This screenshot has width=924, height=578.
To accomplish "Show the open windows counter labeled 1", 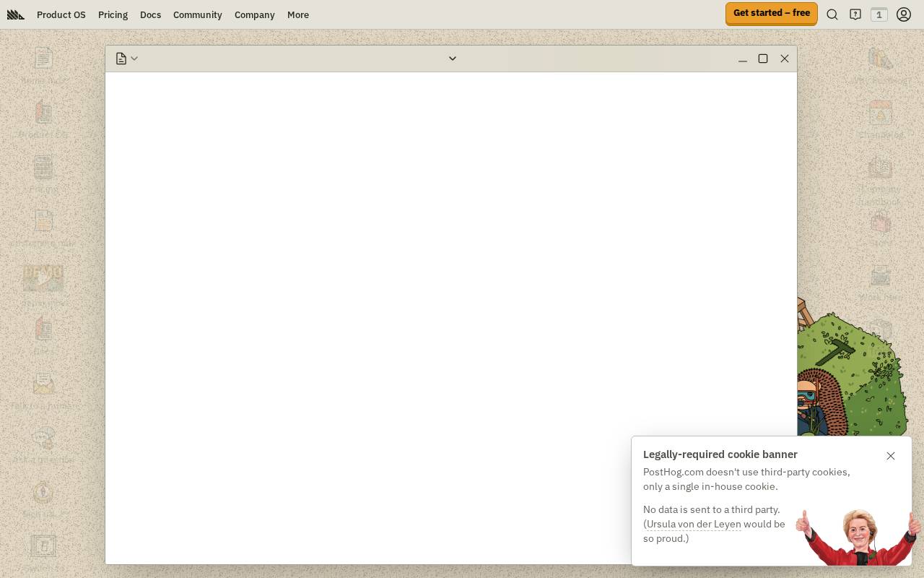I will point(879,14).
